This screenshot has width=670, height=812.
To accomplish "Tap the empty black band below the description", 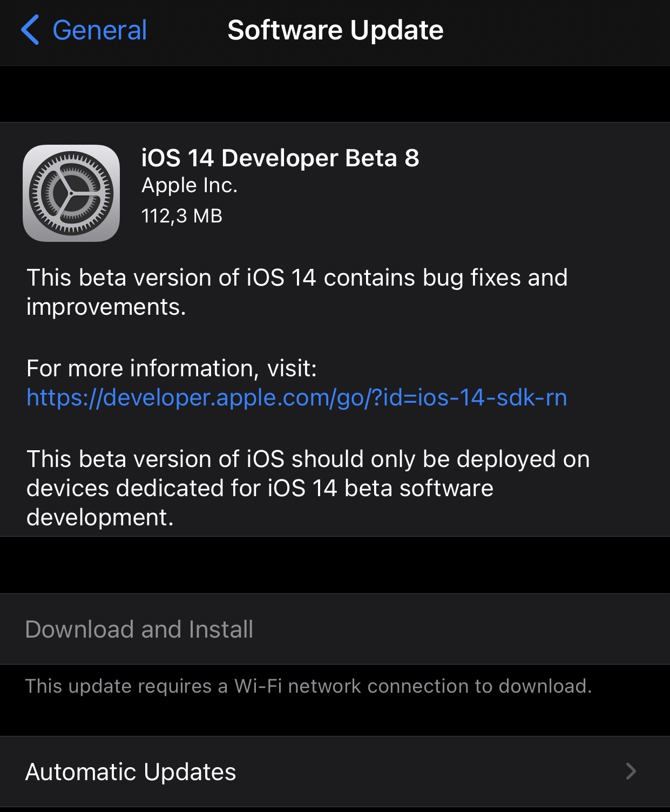I will coord(335,565).
